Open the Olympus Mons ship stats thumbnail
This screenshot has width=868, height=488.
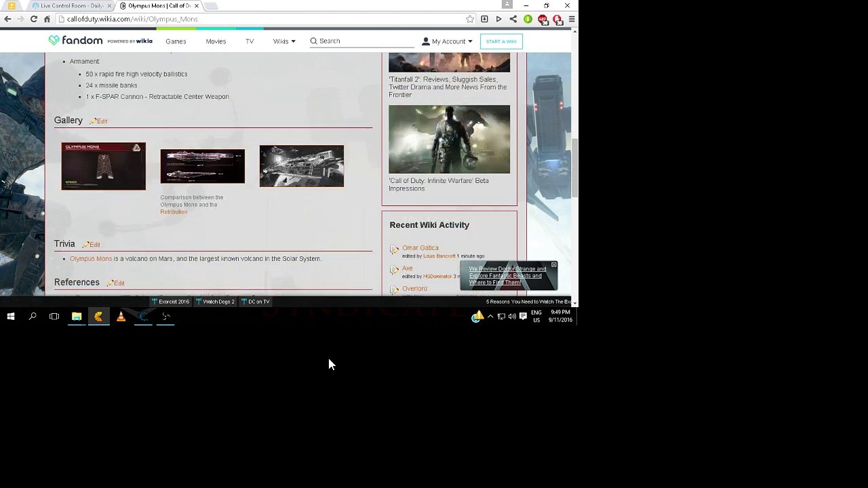(103, 166)
